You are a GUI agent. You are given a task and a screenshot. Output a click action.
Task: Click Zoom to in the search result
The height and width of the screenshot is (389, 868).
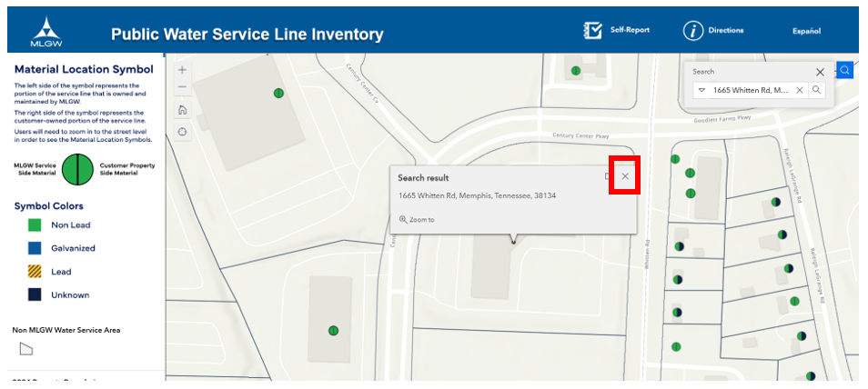click(417, 220)
